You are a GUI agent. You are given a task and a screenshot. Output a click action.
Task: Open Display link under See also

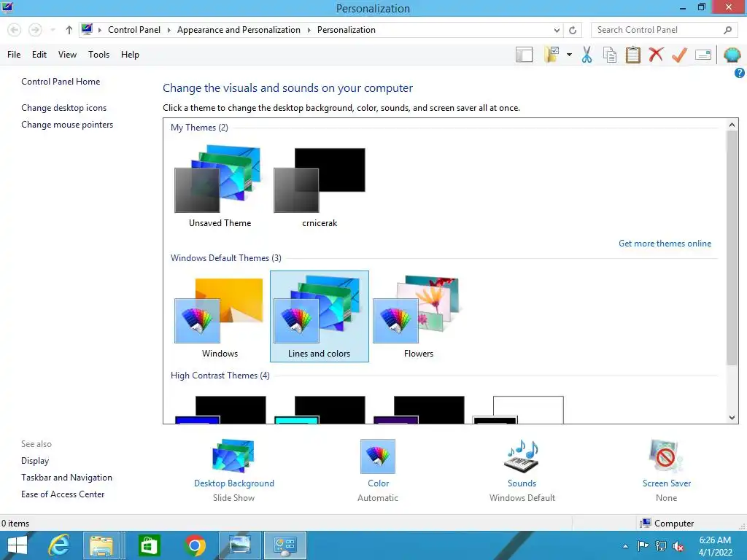[x=35, y=461]
